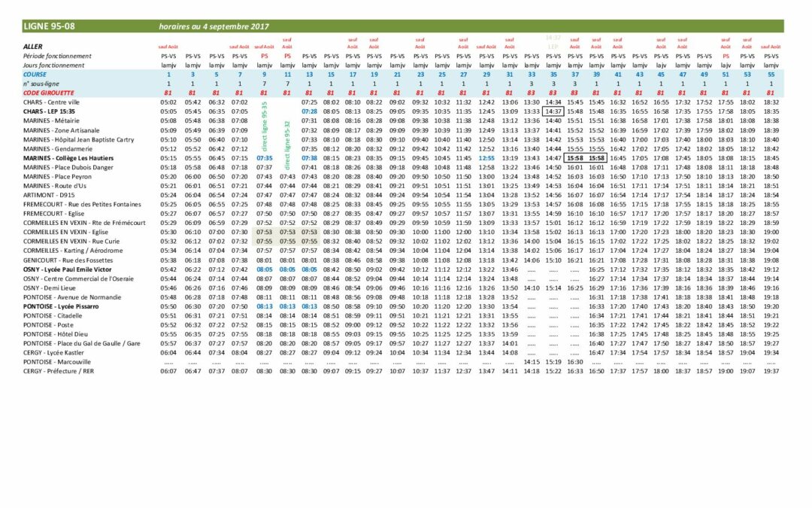The image size is (812, 508).
Task: Click the stop 'PONTOISE - Avenue de Normandie'
Action: (72, 297)
